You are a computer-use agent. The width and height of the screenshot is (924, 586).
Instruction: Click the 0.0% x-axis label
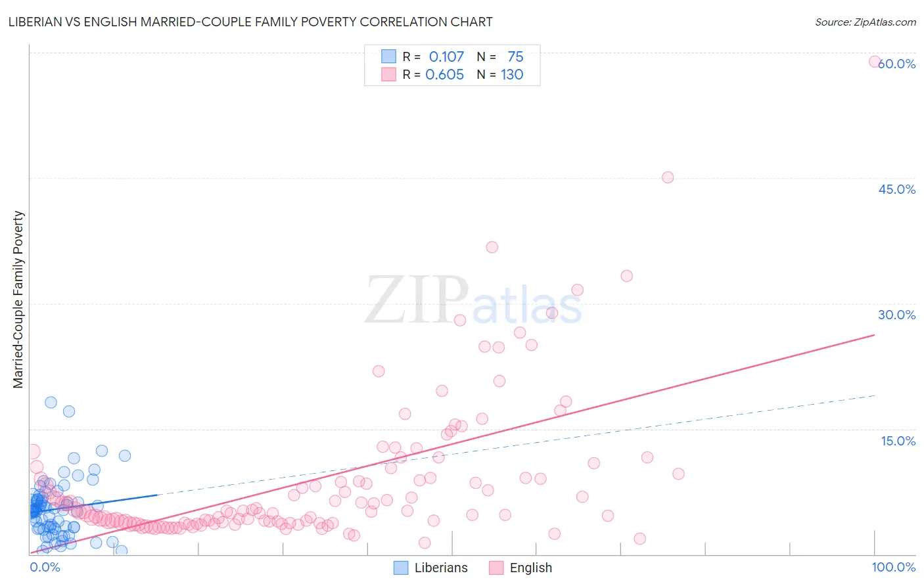click(45, 567)
